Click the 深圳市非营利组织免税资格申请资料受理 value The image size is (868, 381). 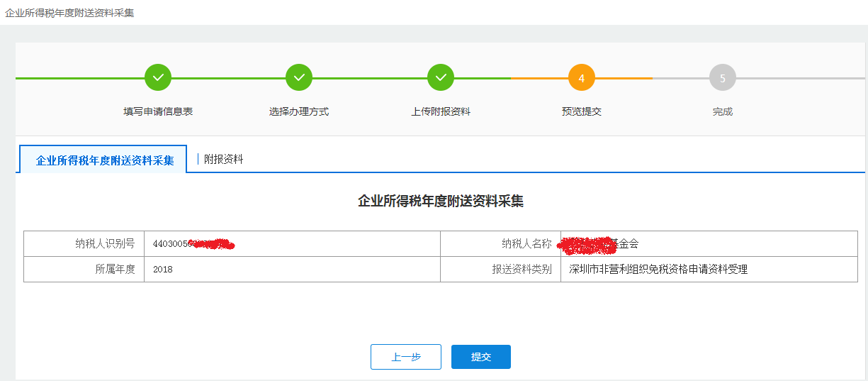click(658, 270)
